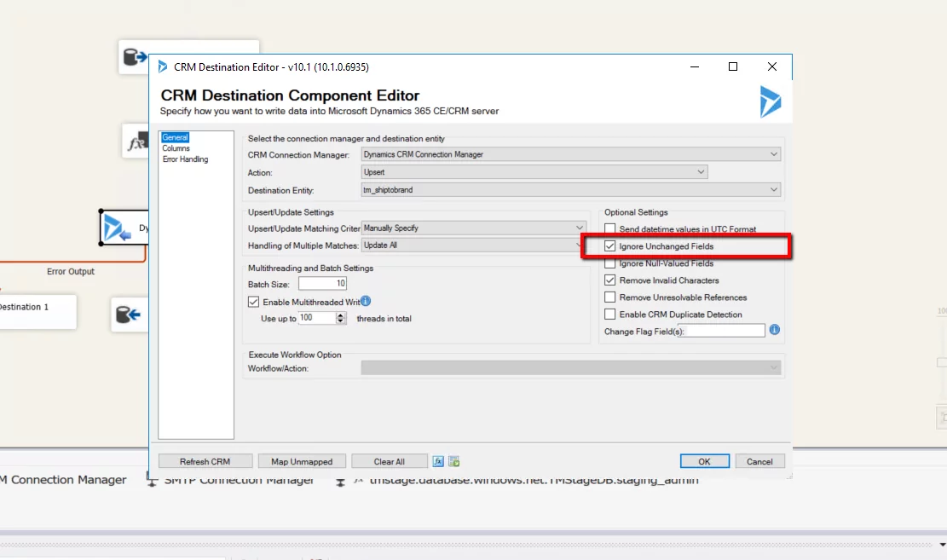Screen dimensions: 947x560
Task: Click the threads count field showing 100
Action: pos(316,318)
